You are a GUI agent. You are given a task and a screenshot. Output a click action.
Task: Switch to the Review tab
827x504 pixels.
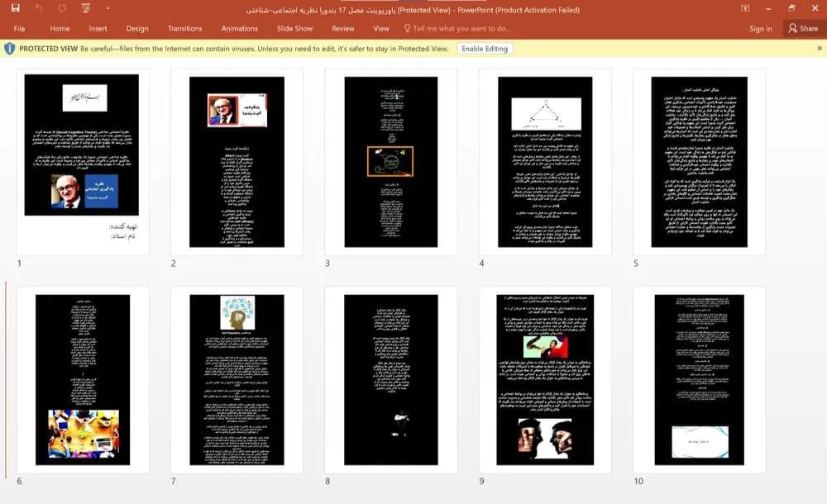pos(343,28)
